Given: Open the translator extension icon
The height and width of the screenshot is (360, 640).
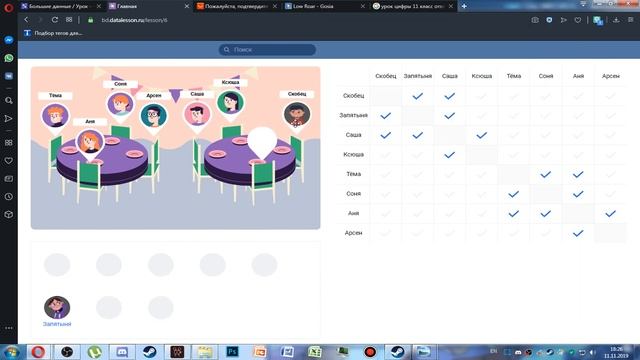Looking at the screenshot, I should click(598, 20).
